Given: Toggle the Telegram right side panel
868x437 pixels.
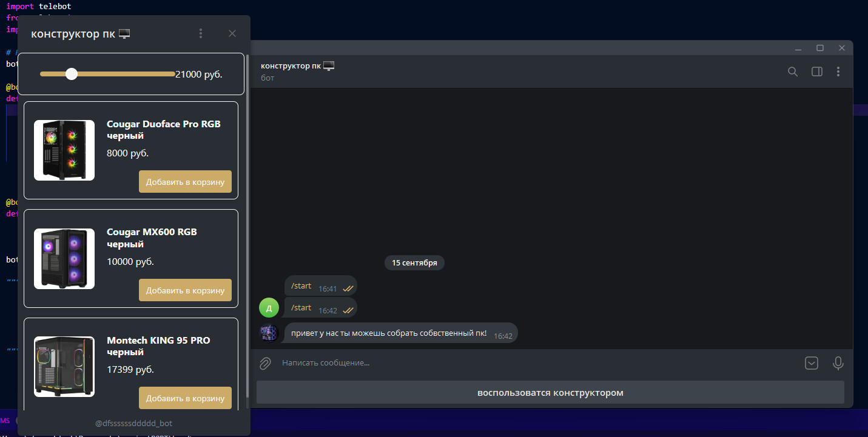Looking at the screenshot, I should pos(817,72).
